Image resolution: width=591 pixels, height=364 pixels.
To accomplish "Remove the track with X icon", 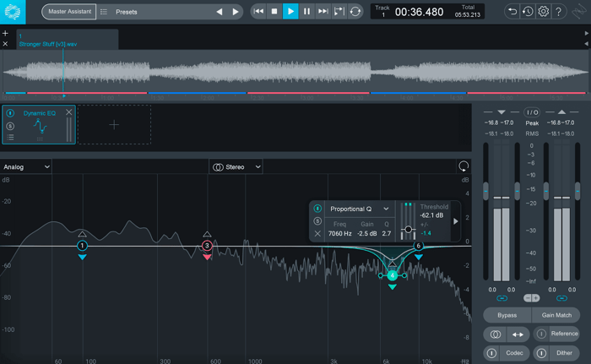I will (5, 44).
